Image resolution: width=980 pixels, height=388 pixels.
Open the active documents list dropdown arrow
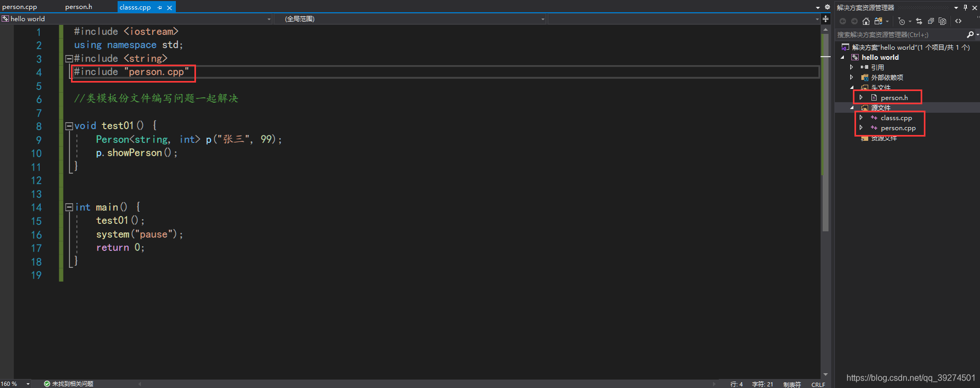(818, 7)
